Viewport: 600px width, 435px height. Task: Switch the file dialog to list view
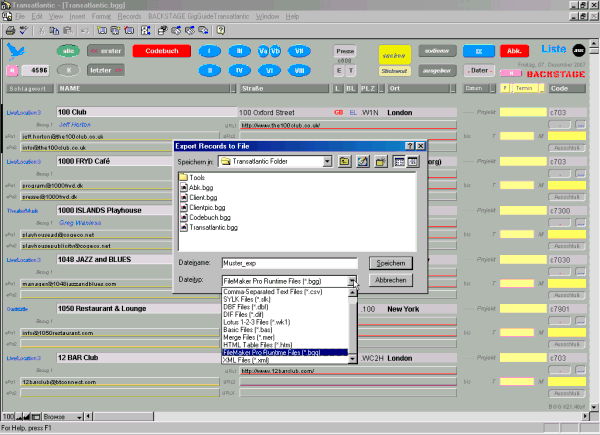(x=398, y=161)
